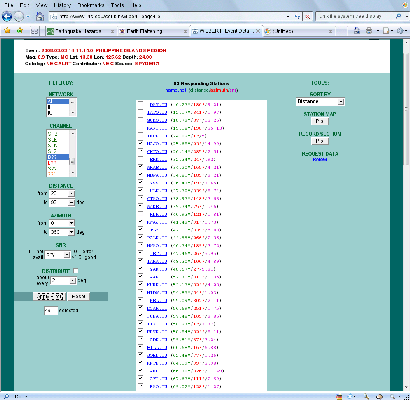Click the Network list scroll-down arrow
410x400 pixels.
[x=73, y=113]
